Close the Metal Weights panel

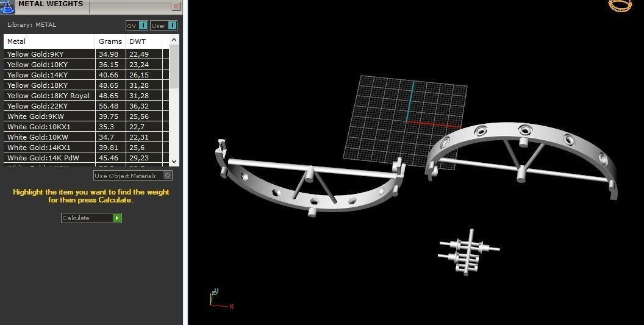coord(176,6)
